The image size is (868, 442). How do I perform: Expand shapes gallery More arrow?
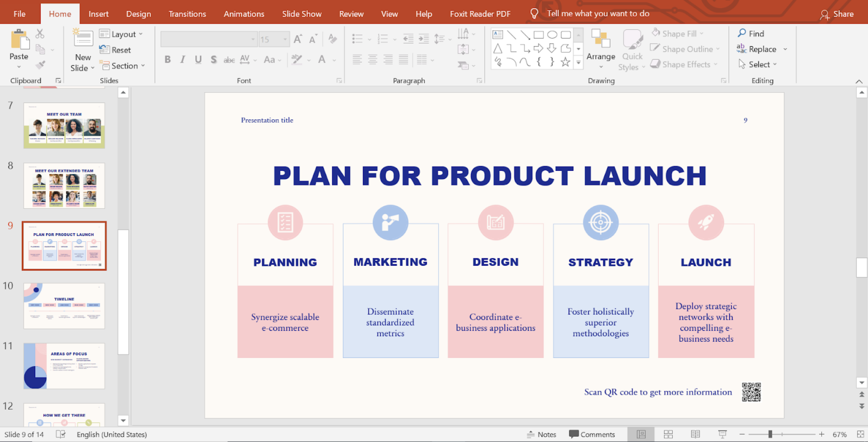tap(579, 63)
